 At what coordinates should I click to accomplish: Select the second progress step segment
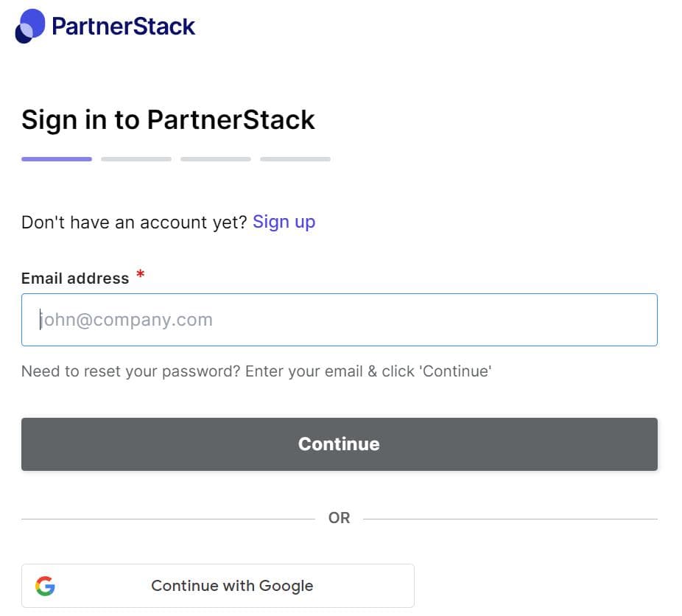coord(136,158)
